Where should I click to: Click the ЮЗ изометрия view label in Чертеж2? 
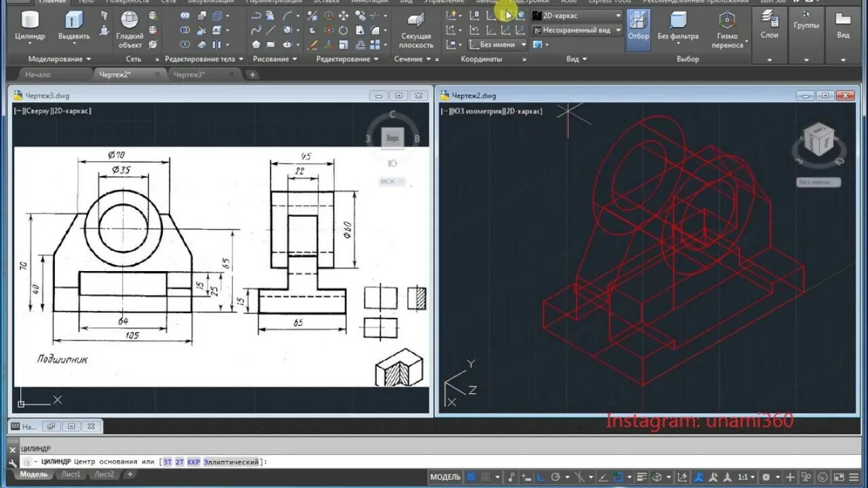tap(478, 111)
